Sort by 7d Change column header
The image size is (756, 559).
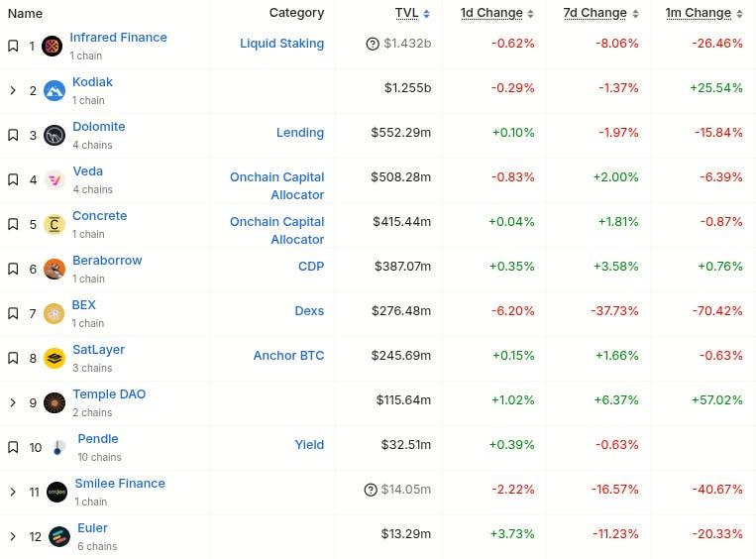coord(597,13)
